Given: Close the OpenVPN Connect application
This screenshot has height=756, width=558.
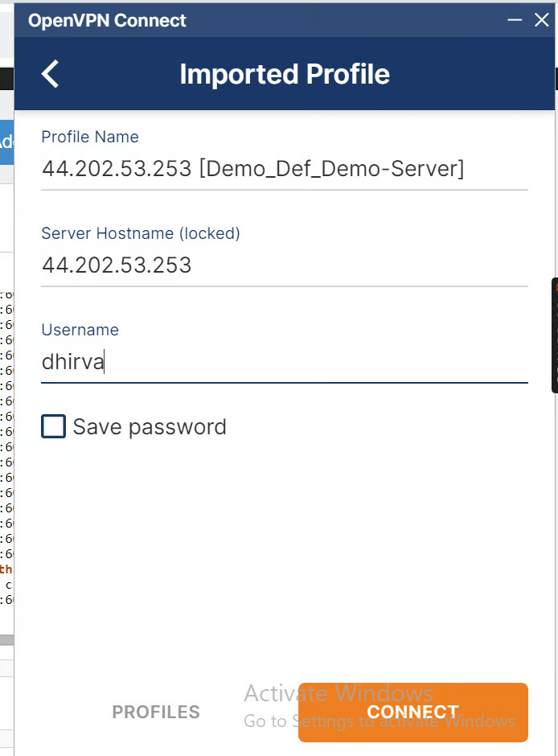Looking at the screenshot, I should [541, 20].
